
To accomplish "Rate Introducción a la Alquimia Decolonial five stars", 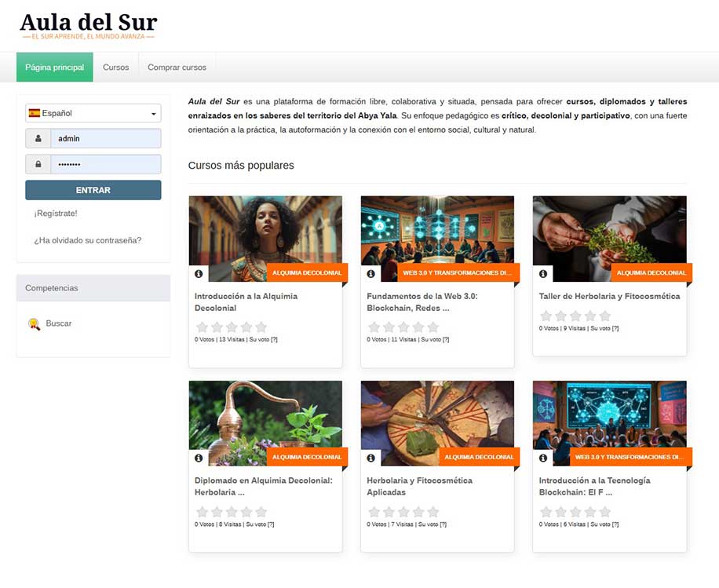I will coord(261,327).
